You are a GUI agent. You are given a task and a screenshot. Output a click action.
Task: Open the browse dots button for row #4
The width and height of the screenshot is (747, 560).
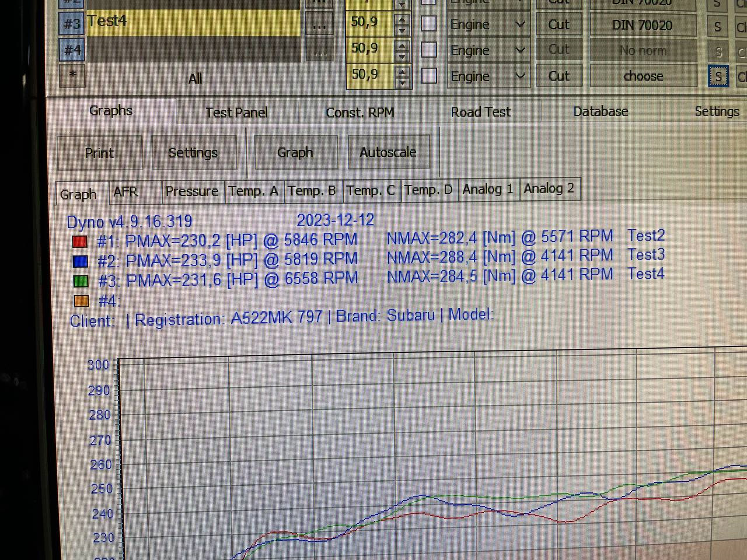tap(320, 51)
